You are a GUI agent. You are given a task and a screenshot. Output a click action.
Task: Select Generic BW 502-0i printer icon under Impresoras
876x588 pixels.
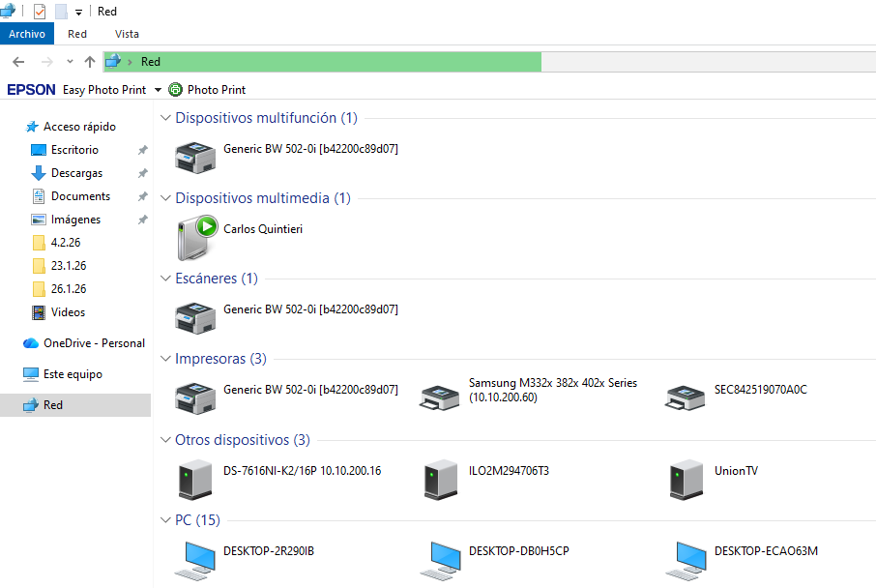pos(195,397)
